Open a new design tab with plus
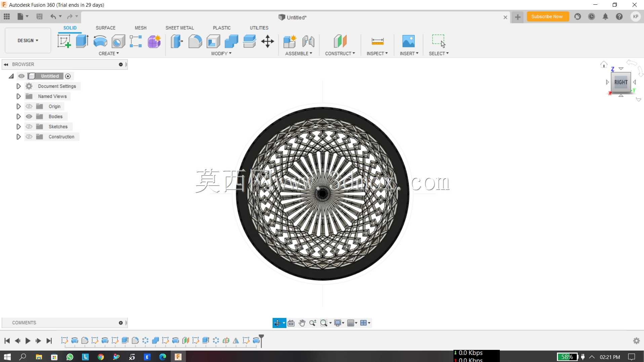This screenshot has height=362, width=644. point(518,17)
